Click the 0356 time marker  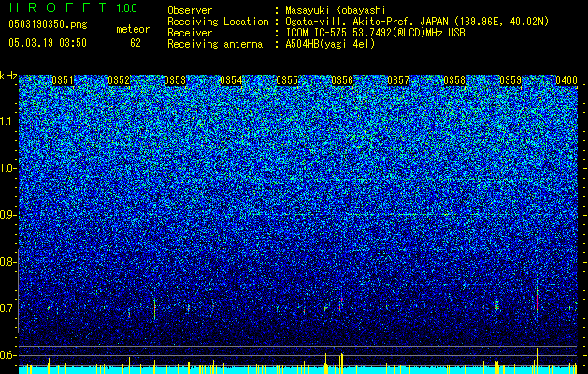point(342,80)
